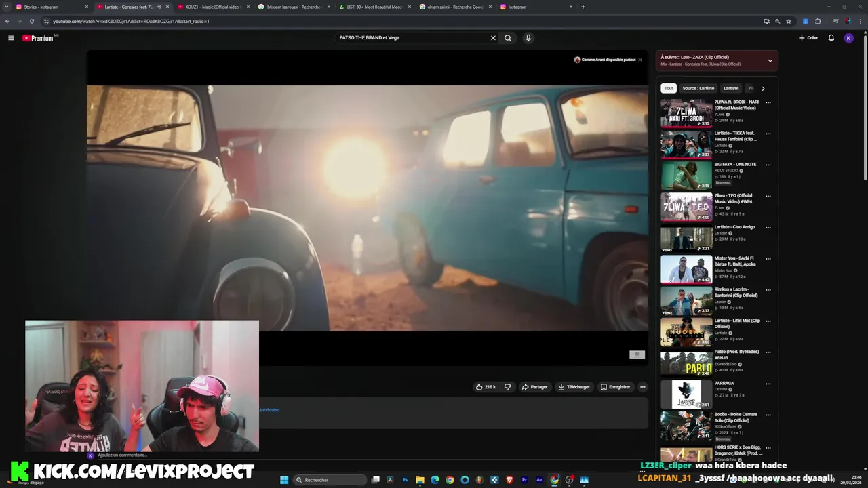Go back with browser back arrow
This screenshot has height=488, width=868.
coord(7,21)
